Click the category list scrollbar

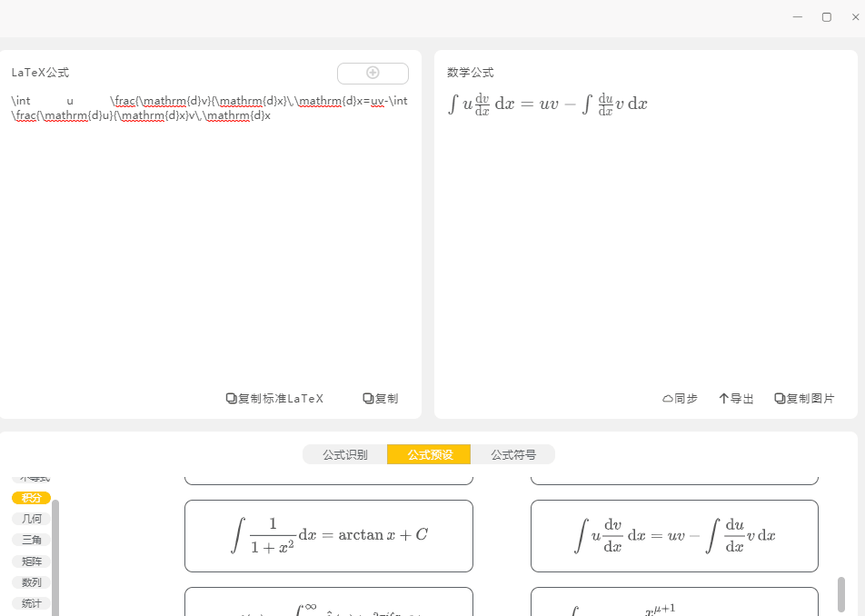coord(55,557)
